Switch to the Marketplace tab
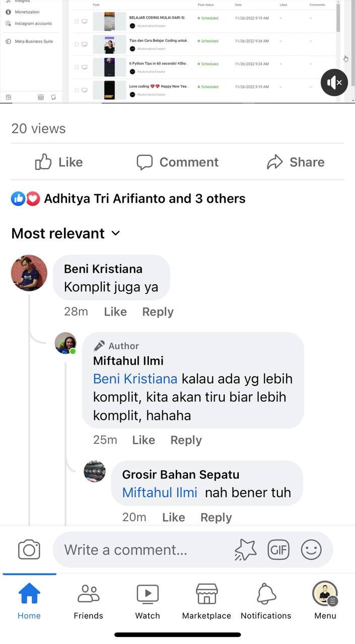Viewport: 355px width, 644px height. pyautogui.click(x=206, y=601)
